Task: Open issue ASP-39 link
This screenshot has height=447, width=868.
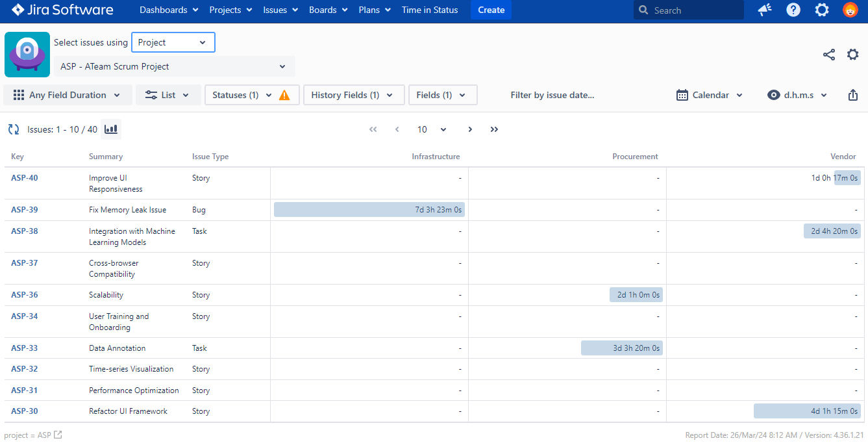Action: pyautogui.click(x=25, y=210)
